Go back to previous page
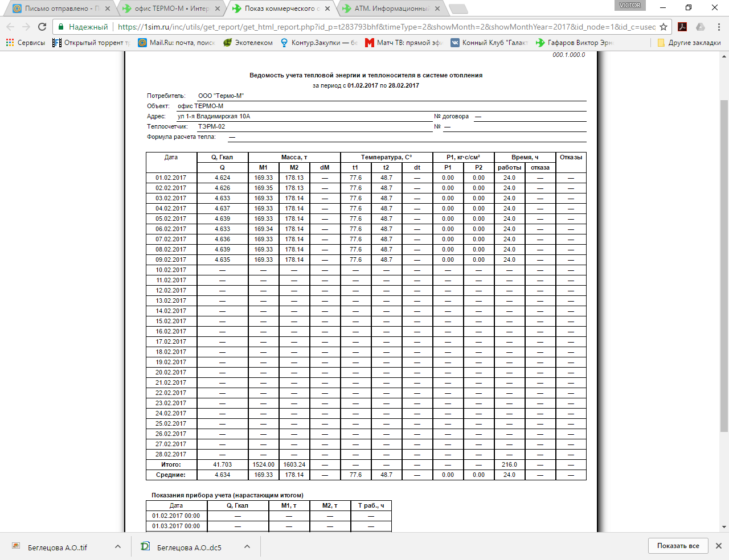 pos(10,27)
